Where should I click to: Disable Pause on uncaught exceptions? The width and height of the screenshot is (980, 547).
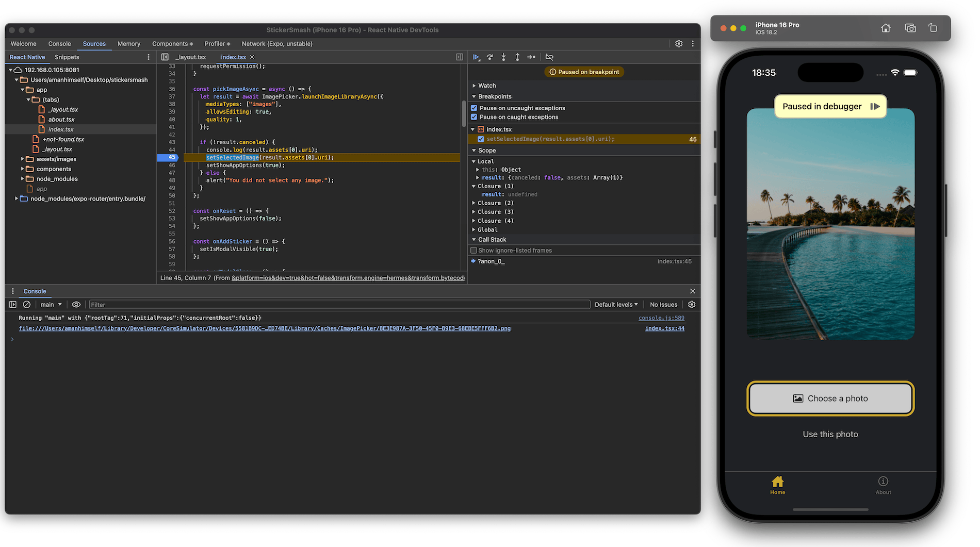474,108
